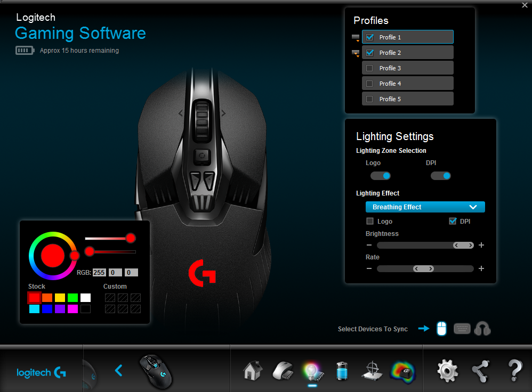Open the Home screen icon
The image size is (532, 392).
[254, 371]
